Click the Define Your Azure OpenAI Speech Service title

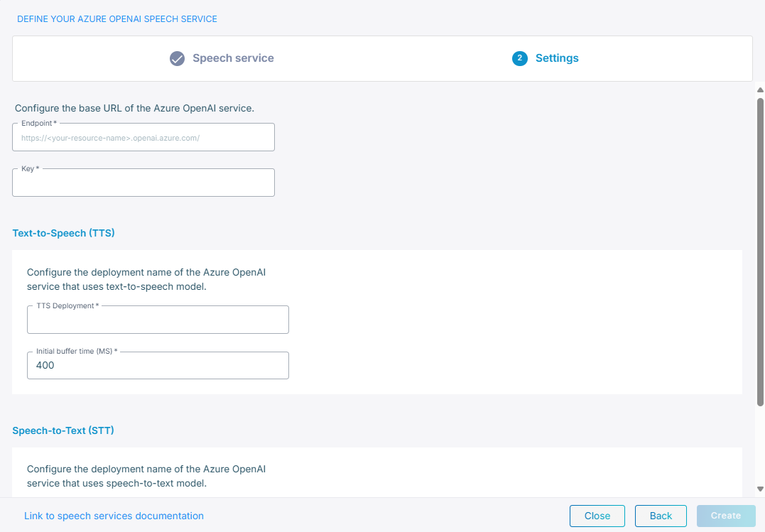pyautogui.click(x=117, y=19)
